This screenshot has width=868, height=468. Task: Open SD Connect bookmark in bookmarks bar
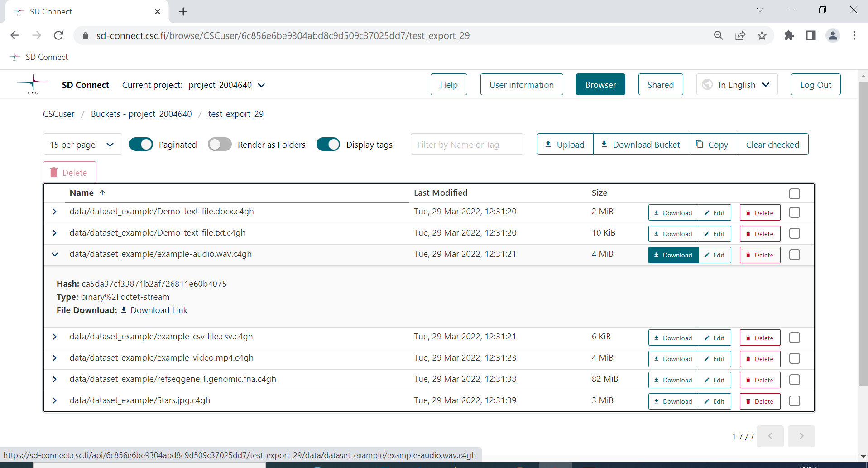tap(39, 57)
